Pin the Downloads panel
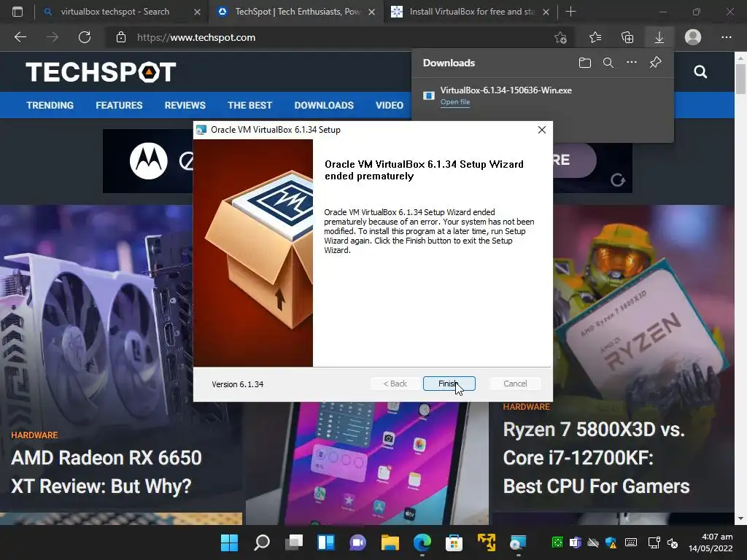747x560 pixels. 656,63
